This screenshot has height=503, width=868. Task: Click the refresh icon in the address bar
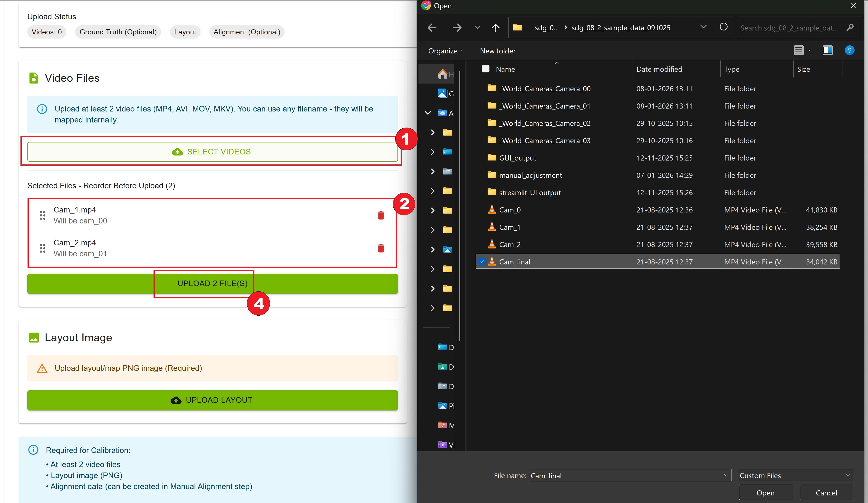[x=723, y=27]
